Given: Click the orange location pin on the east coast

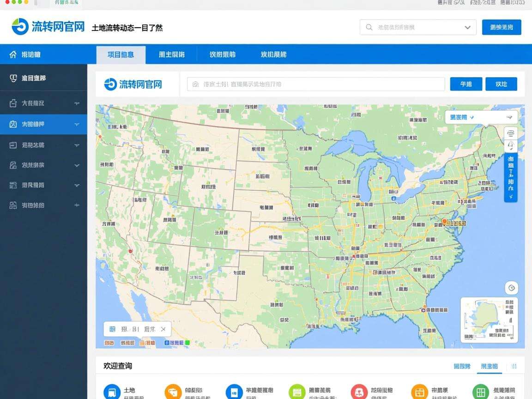Looking at the screenshot, I should point(444,222).
